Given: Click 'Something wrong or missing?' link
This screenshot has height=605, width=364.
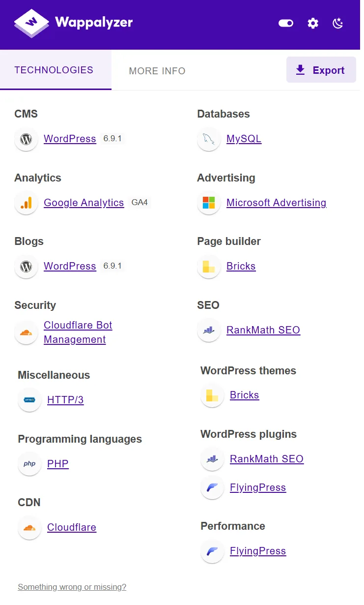Looking at the screenshot, I should click(x=72, y=587).
